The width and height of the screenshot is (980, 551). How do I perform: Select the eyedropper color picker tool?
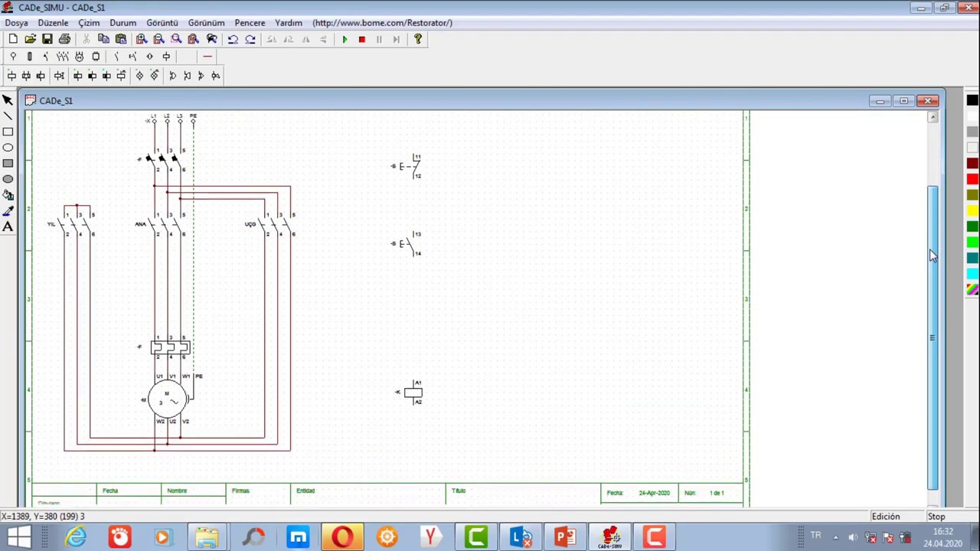click(8, 210)
